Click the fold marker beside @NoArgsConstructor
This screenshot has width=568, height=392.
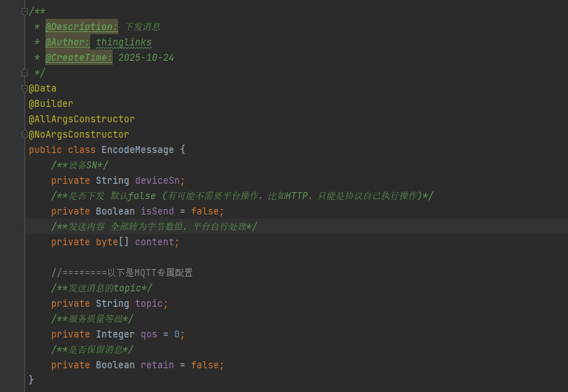(x=24, y=134)
